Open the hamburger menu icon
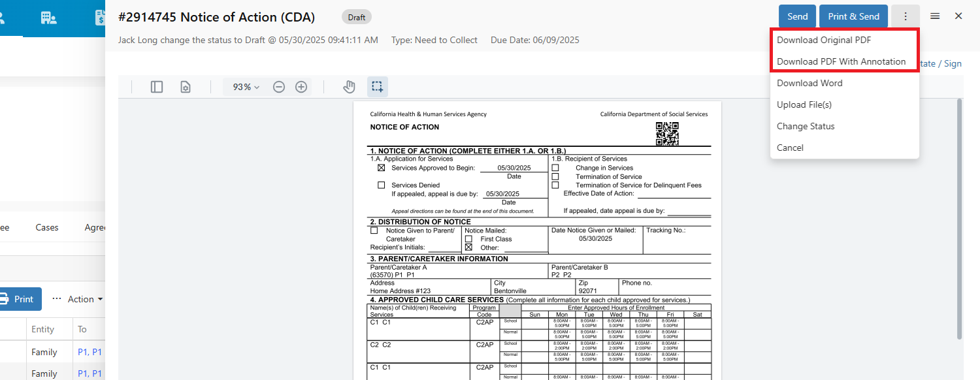Image resolution: width=980 pixels, height=380 pixels. [935, 16]
